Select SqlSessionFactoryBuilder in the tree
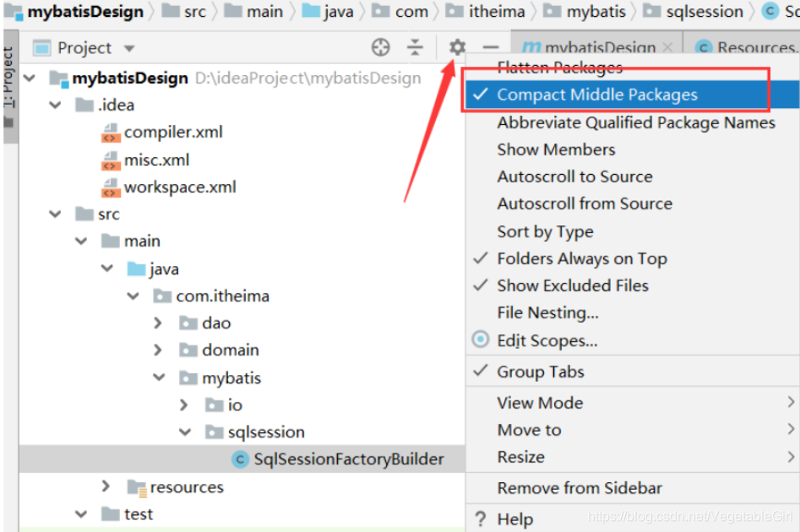The height and width of the screenshot is (532, 800). 349,459
